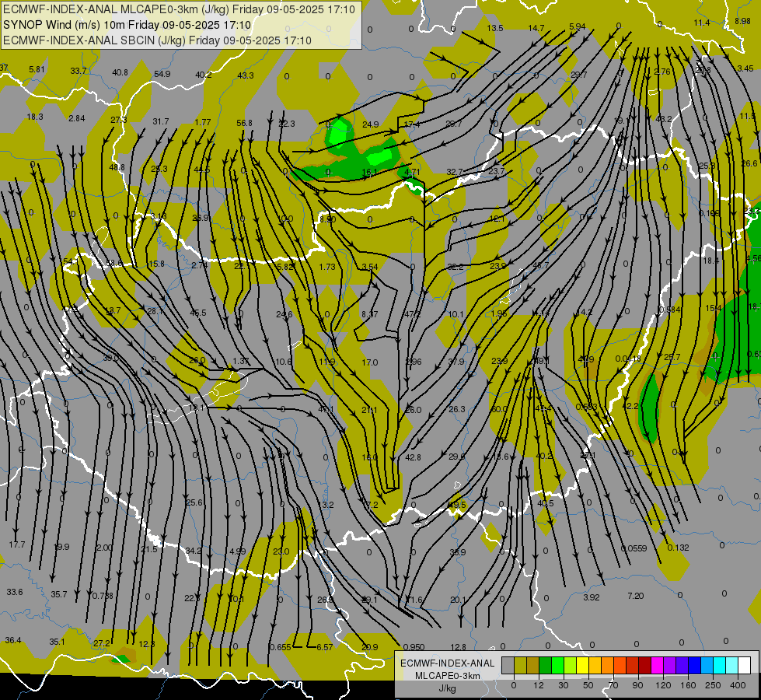Click the map value '17.0'
Screen dimensions: 761x700
tap(370, 362)
